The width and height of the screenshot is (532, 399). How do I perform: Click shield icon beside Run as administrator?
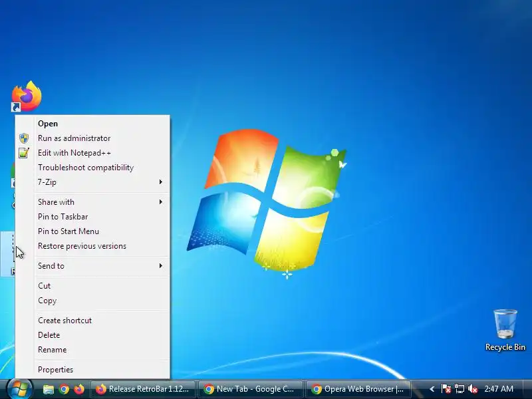tap(24, 138)
